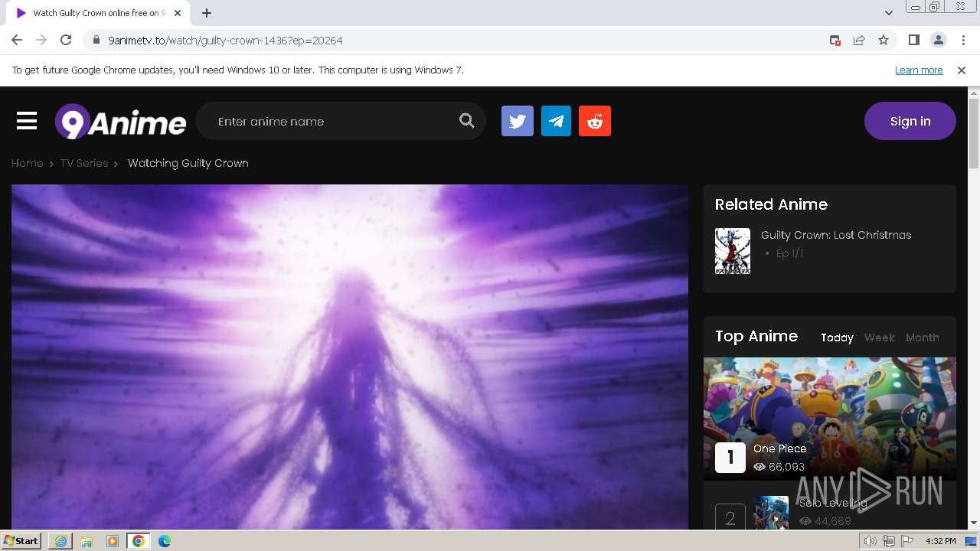Open a new tab with plus button

[207, 13]
